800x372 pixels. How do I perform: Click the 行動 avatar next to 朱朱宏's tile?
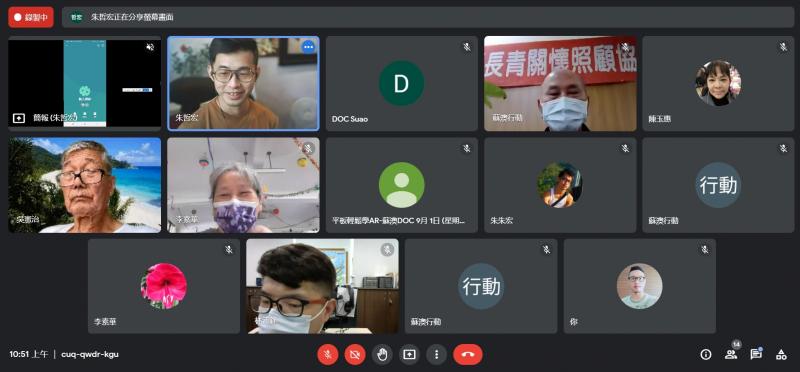coord(718,185)
